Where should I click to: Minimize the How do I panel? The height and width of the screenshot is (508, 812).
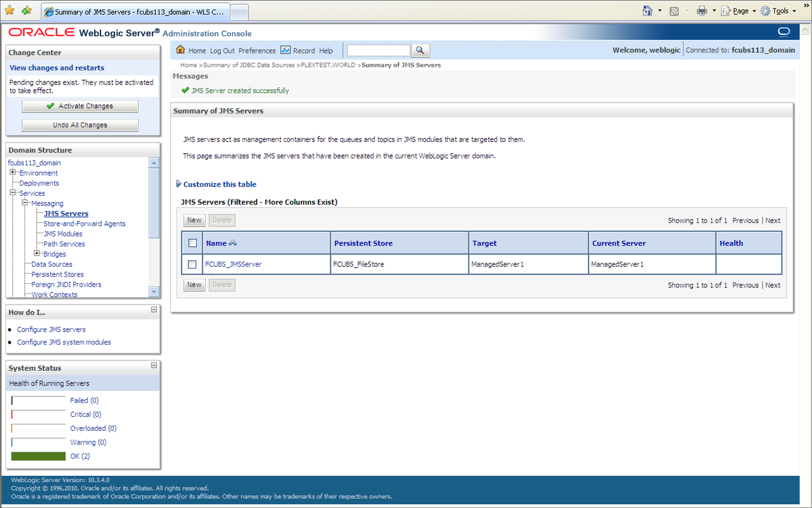pos(154,309)
